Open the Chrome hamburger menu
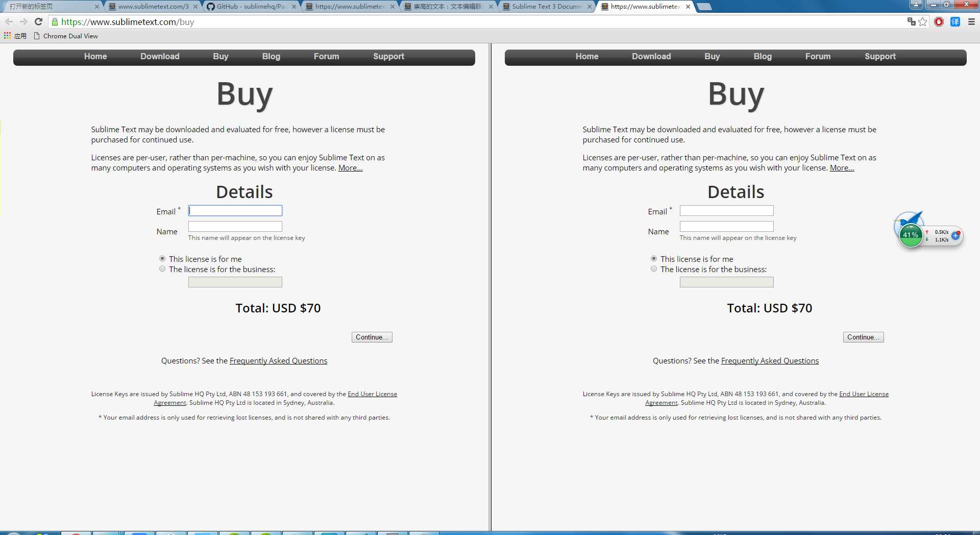Image resolution: width=980 pixels, height=535 pixels. pyautogui.click(x=971, y=21)
